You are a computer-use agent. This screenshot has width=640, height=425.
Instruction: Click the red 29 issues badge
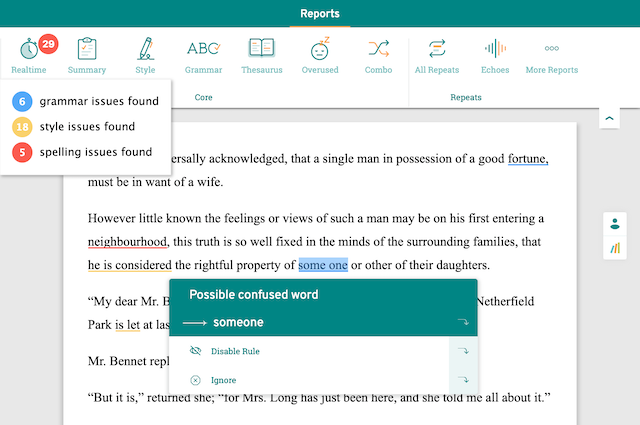point(48,44)
